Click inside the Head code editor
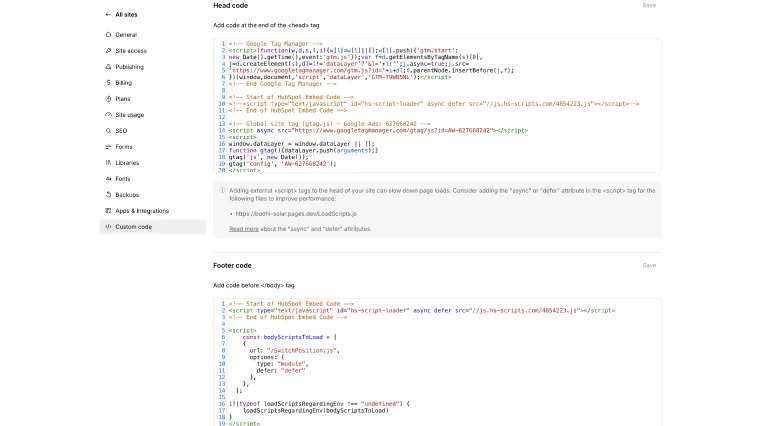 coord(437,105)
